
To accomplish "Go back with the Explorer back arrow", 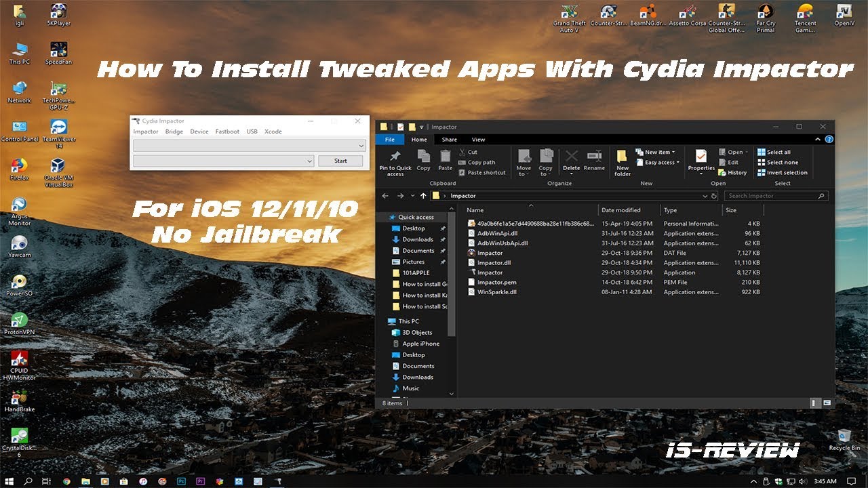I will (385, 196).
